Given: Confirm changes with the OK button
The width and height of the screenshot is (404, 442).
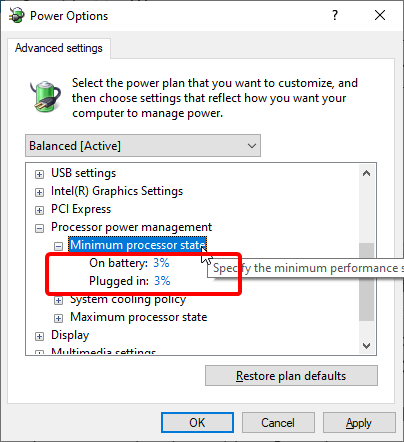Looking at the screenshot, I should click(197, 423).
